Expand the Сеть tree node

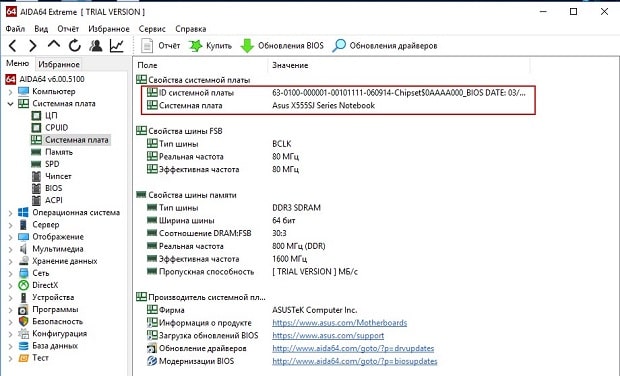tap(11, 274)
